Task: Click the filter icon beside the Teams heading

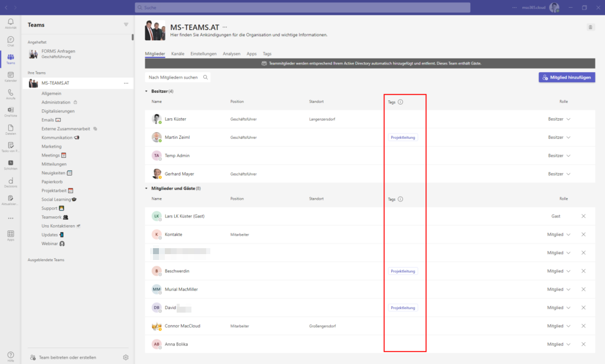Action: pos(126,24)
